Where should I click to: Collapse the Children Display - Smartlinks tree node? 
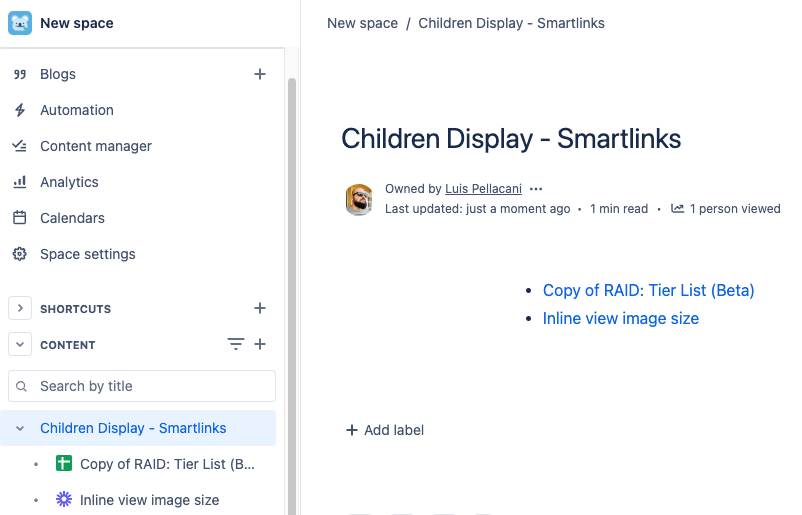pyautogui.click(x=20, y=428)
